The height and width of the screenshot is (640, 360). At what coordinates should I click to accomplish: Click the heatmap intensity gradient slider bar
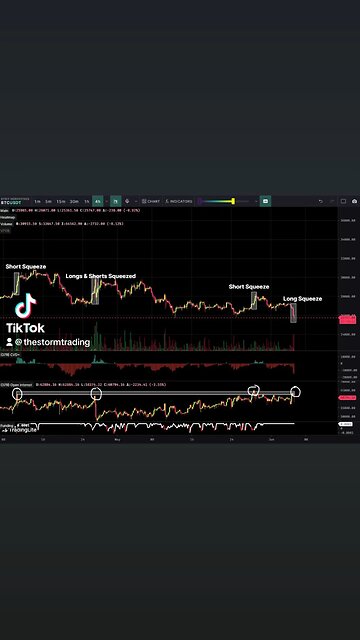coord(223,201)
